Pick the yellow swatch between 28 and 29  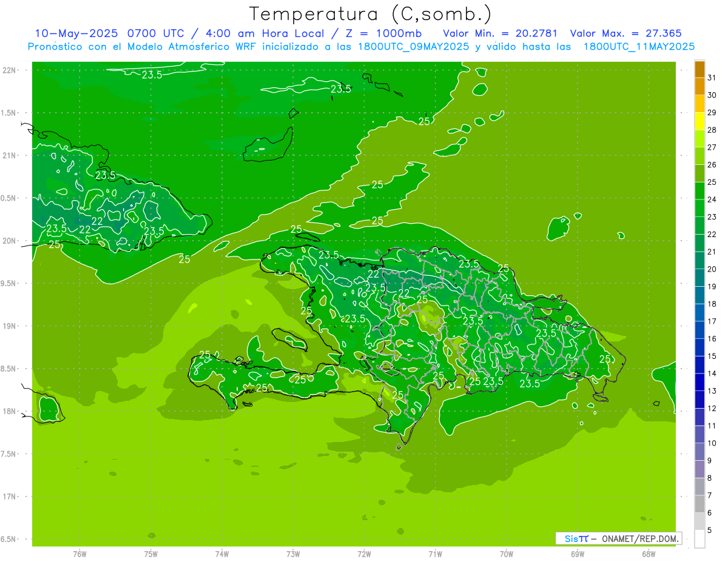coord(699,121)
